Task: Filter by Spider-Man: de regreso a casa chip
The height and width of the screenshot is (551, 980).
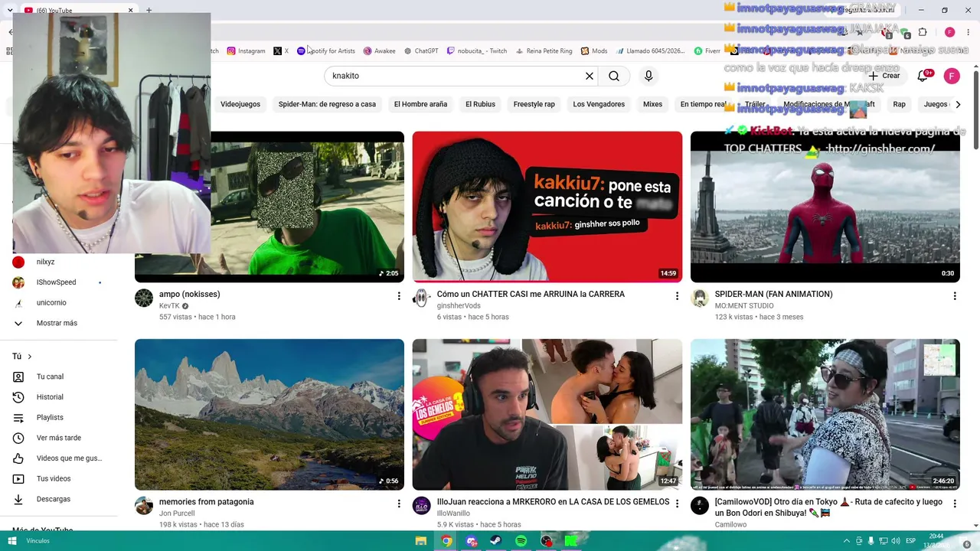Action: (x=327, y=104)
